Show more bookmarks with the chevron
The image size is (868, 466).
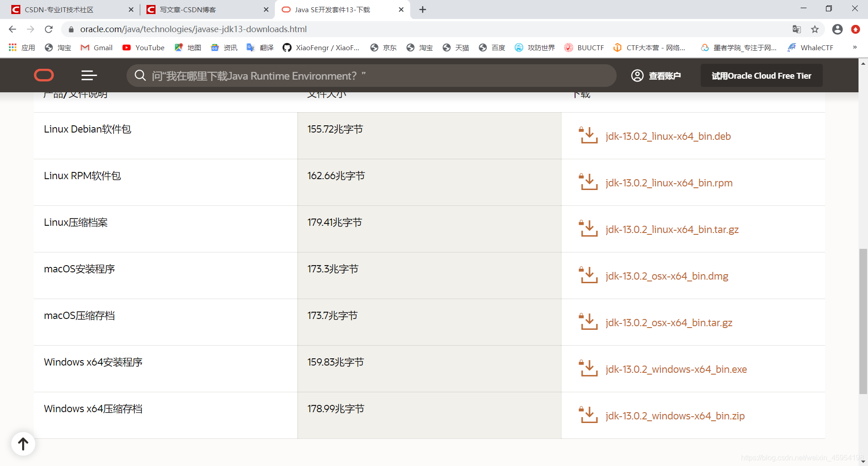click(854, 48)
